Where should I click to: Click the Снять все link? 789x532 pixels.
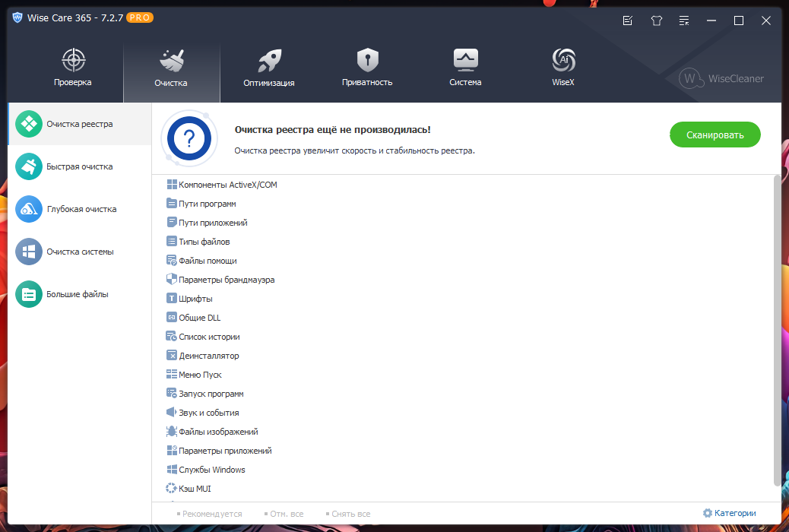(347, 514)
